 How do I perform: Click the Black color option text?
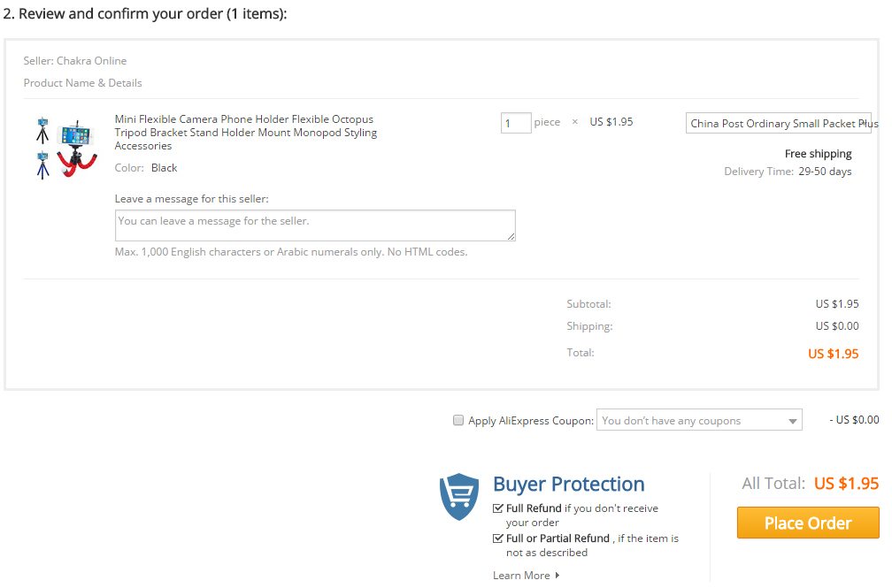point(164,168)
